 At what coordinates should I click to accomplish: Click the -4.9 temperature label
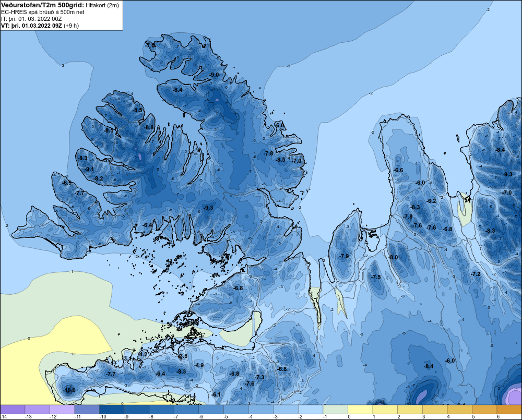coord(199,365)
